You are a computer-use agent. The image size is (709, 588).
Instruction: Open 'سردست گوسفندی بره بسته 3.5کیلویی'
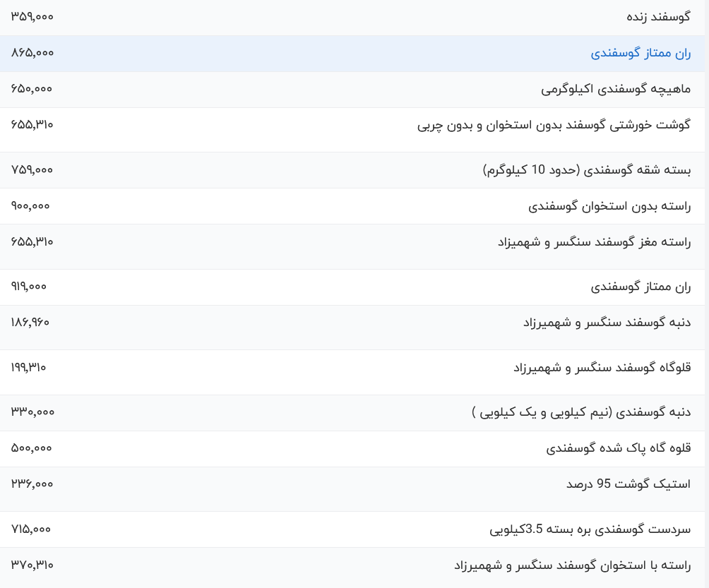(x=590, y=529)
